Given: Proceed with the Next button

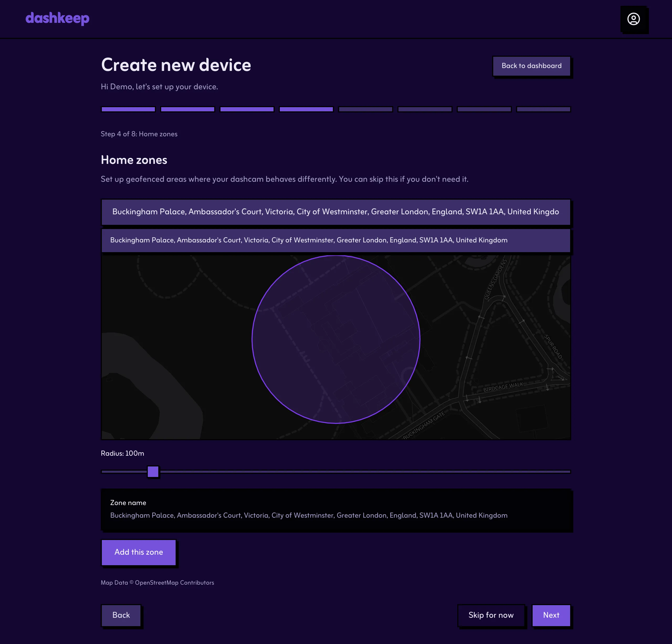Looking at the screenshot, I should [551, 615].
